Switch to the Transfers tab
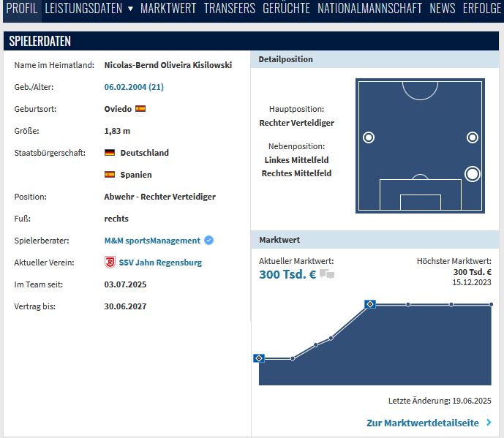Image resolution: width=504 pixels, height=438 pixels. 229,9
